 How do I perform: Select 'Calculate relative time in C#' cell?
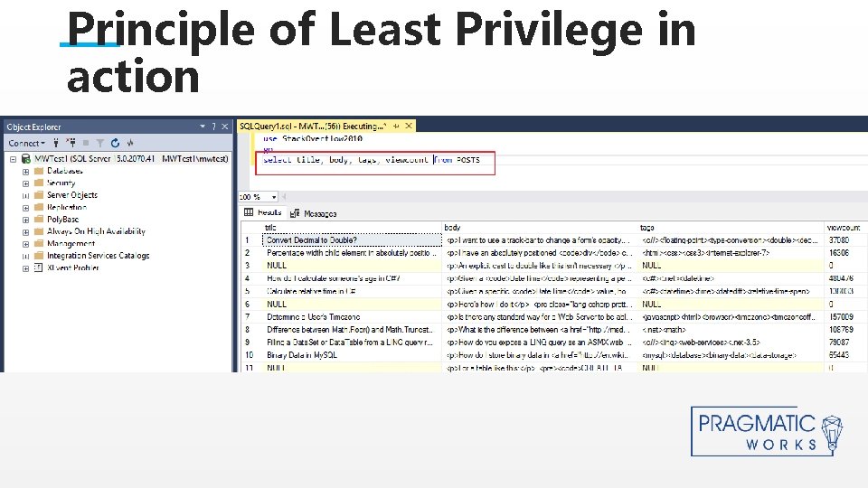352,291
